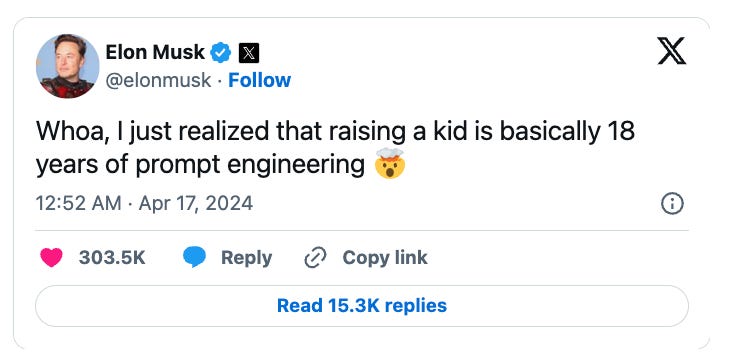Click the Copy link label

pos(385,258)
